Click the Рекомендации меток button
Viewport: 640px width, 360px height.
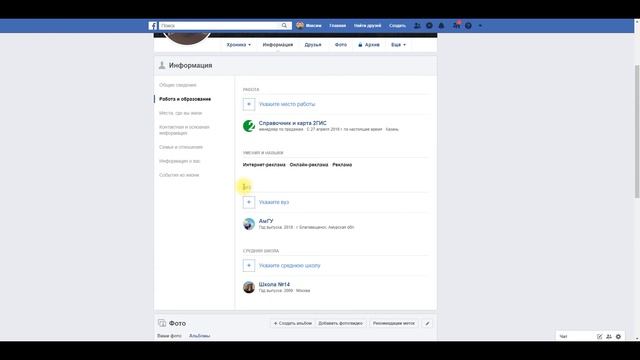[393, 323]
